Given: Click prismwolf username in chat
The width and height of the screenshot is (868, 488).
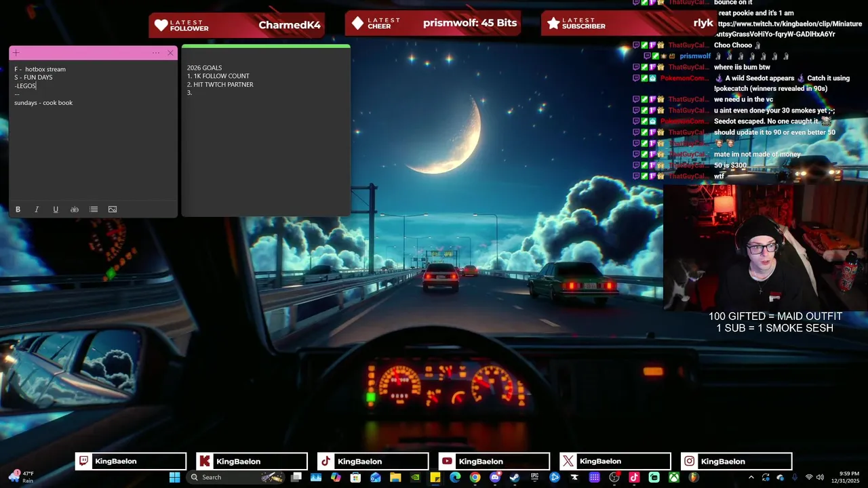Looking at the screenshot, I should 695,56.
